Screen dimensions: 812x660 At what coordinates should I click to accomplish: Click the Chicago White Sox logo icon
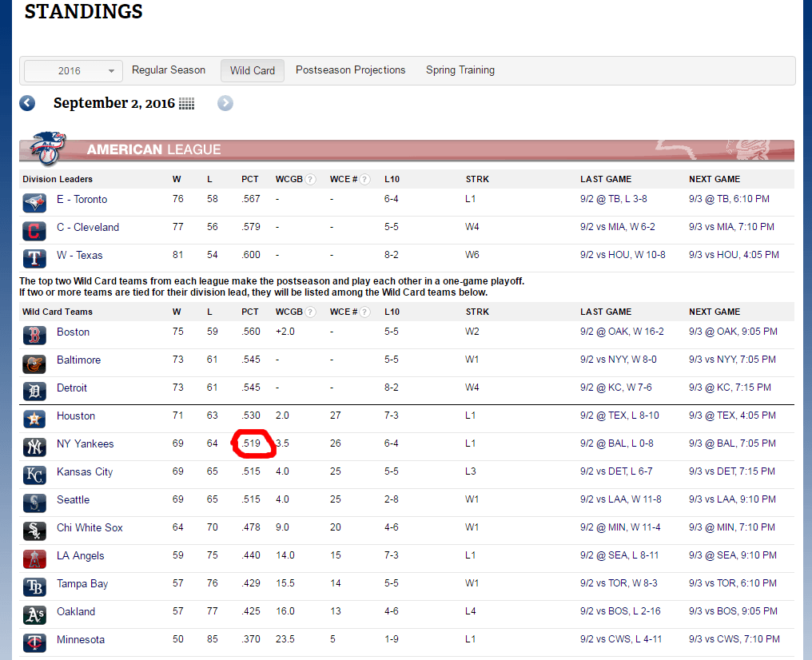coord(34,531)
